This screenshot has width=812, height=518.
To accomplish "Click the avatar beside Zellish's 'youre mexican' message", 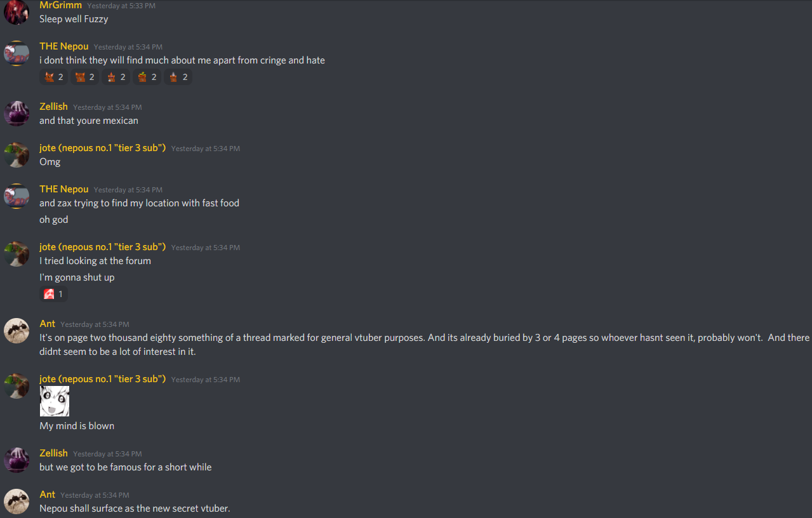I will pyautogui.click(x=17, y=114).
